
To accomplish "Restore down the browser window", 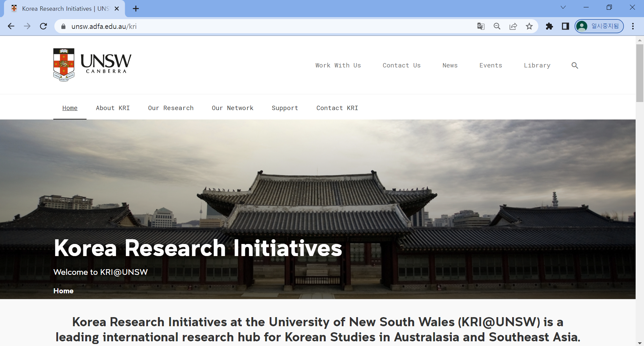I will (x=609, y=7).
